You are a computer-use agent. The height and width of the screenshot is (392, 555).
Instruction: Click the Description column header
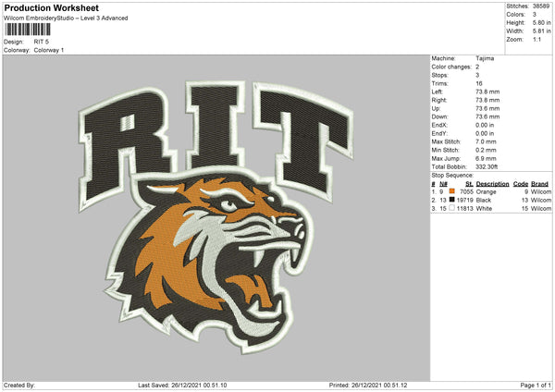492,184
